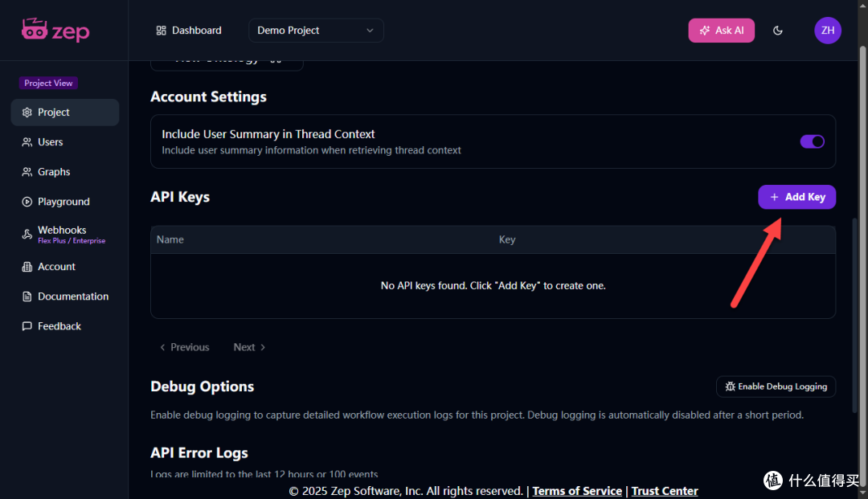This screenshot has width=868, height=499.
Task: Open Playground in the sidebar
Action: point(65,202)
